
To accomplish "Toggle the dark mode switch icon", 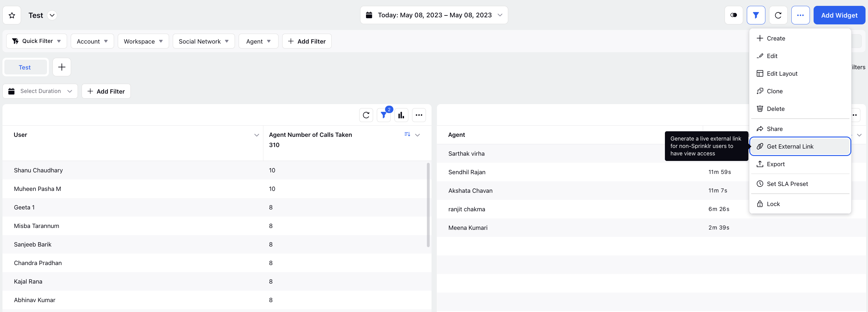I will tap(734, 15).
